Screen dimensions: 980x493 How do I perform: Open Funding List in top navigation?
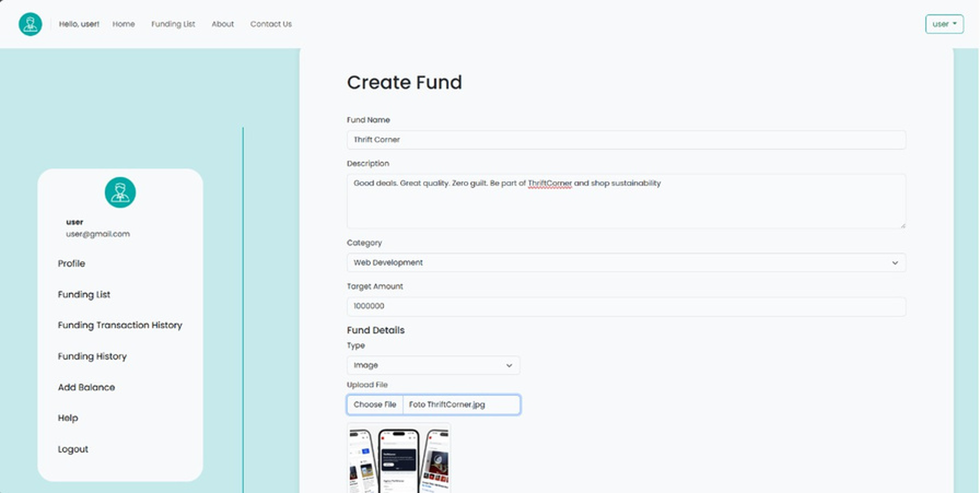[173, 24]
